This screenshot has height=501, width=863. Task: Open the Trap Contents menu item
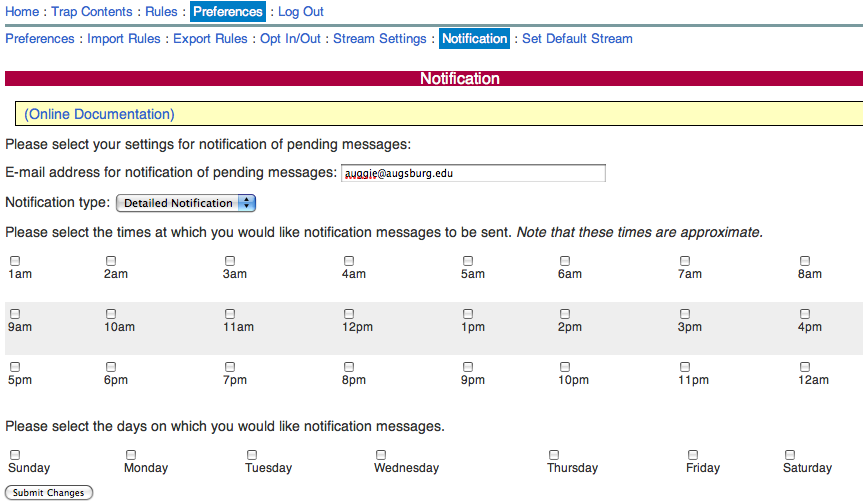pyautogui.click(x=92, y=12)
